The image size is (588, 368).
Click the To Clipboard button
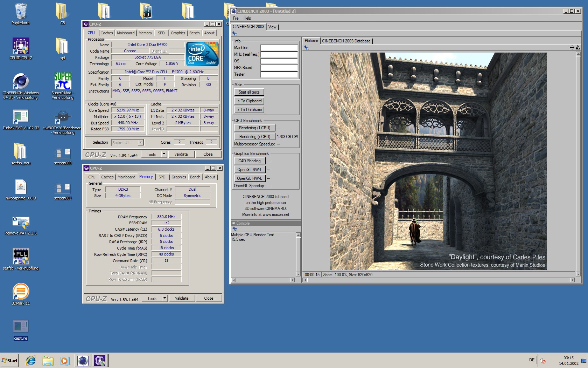tap(249, 101)
